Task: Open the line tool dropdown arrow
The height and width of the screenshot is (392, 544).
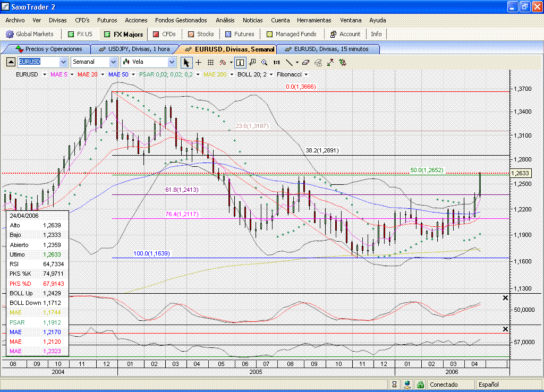Action: click(x=297, y=63)
